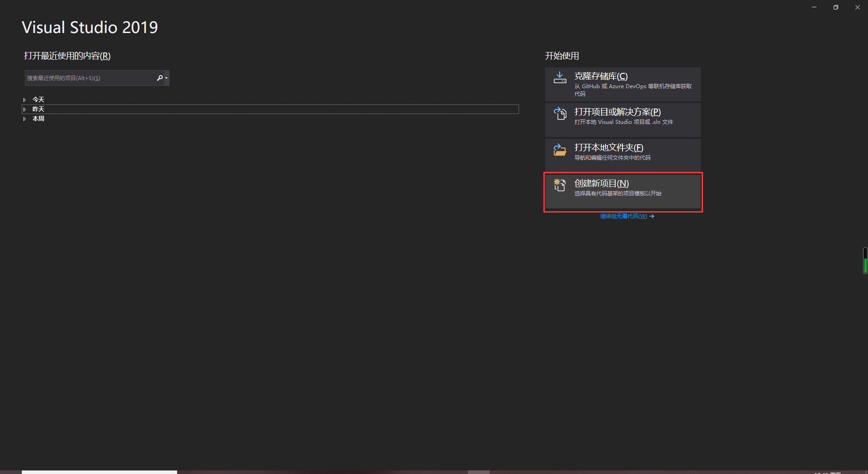Click arrow icon after 继续但无需代码 link
The width and height of the screenshot is (868, 474).
(652, 216)
